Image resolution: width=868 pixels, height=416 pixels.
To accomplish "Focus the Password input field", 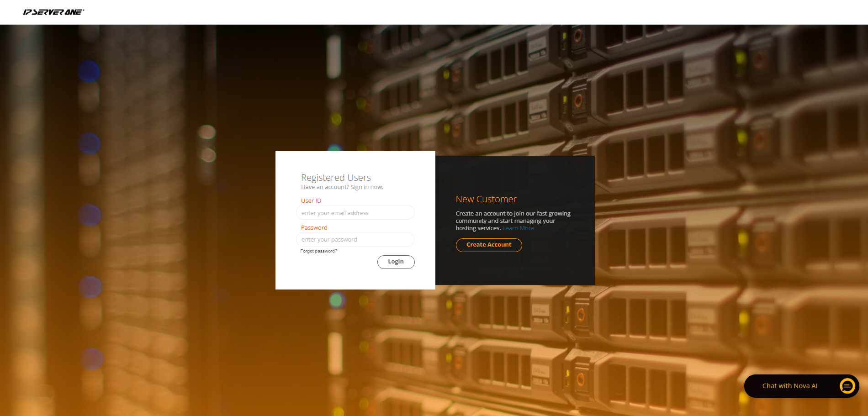I will 355,239.
